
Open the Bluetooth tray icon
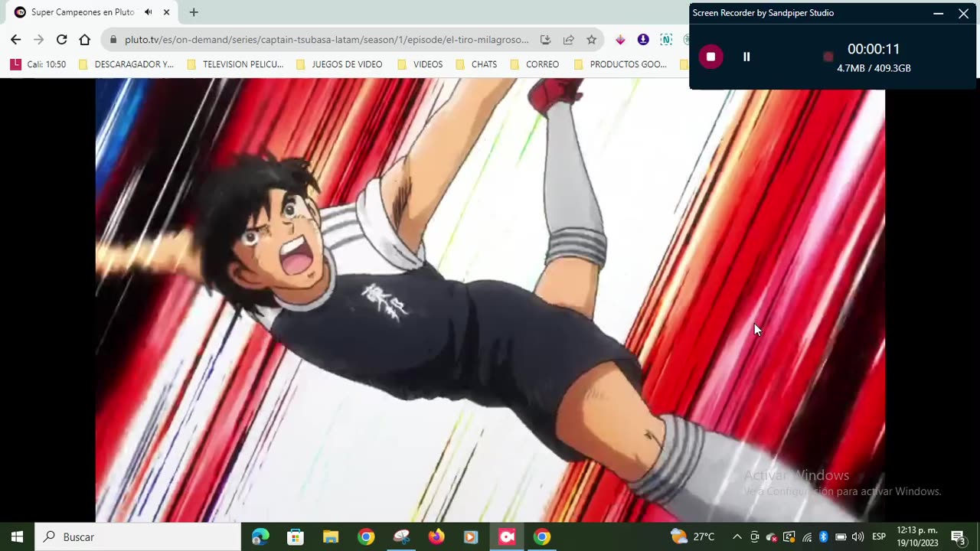[x=824, y=537]
